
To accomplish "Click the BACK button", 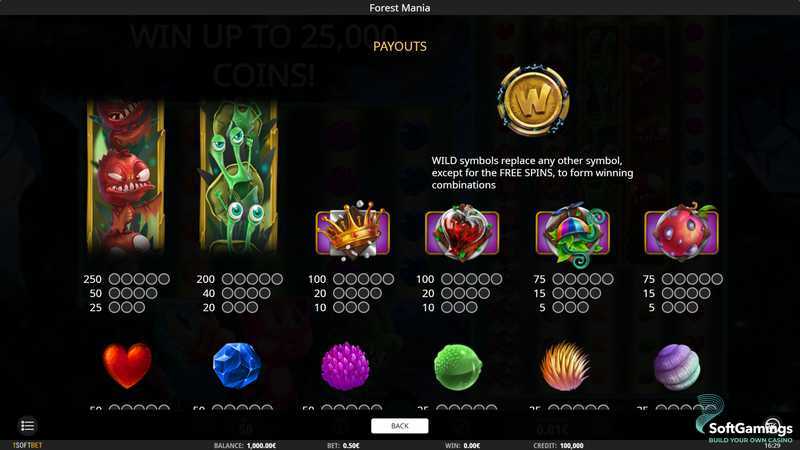I will [x=399, y=426].
